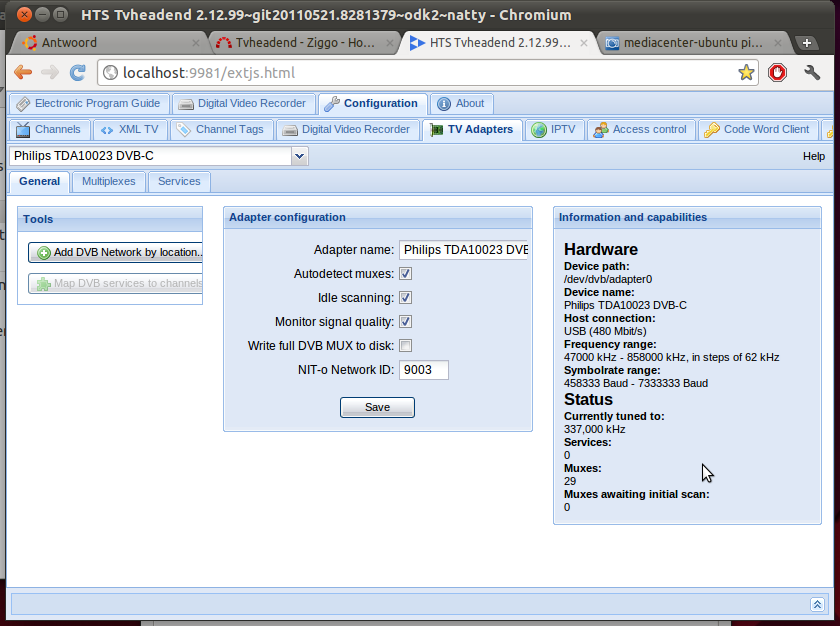The height and width of the screenshot is (626, 840).
Task: Toggle the Autodetect muxes checkbox
Action: click(x=406, y=274)
